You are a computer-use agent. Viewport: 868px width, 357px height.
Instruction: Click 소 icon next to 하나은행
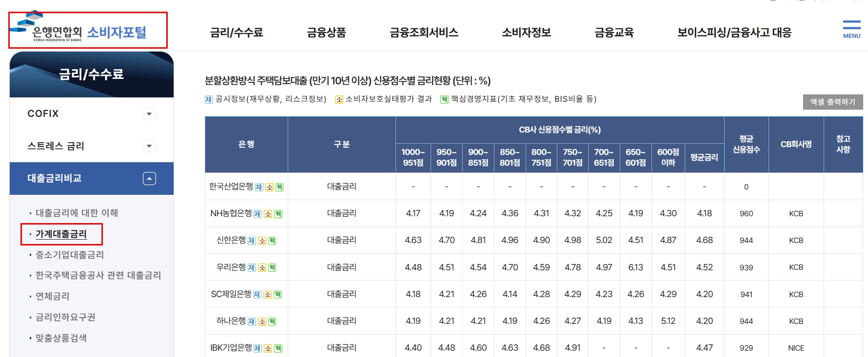pos(262,321)
